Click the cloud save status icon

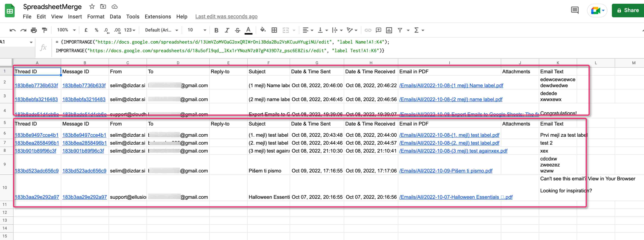coord(114,7)
